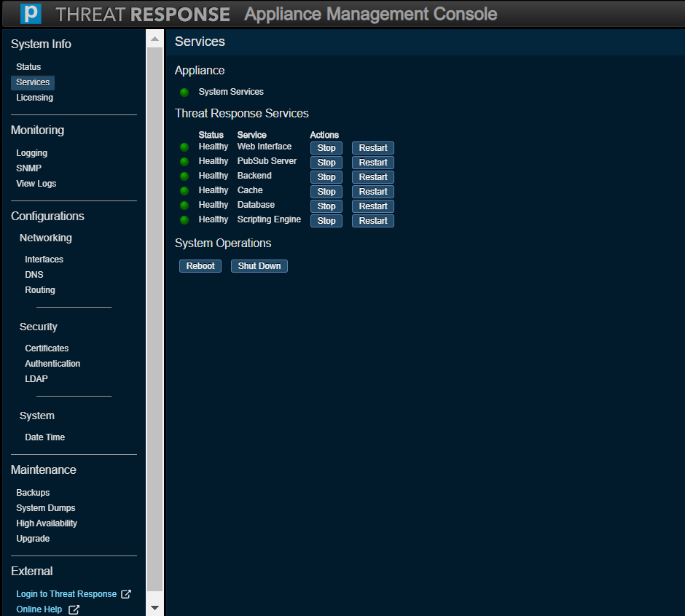Screen dimensions: 685x616
Task: Click the external-link icon beside Login to Threat Response
Action: 126,593
